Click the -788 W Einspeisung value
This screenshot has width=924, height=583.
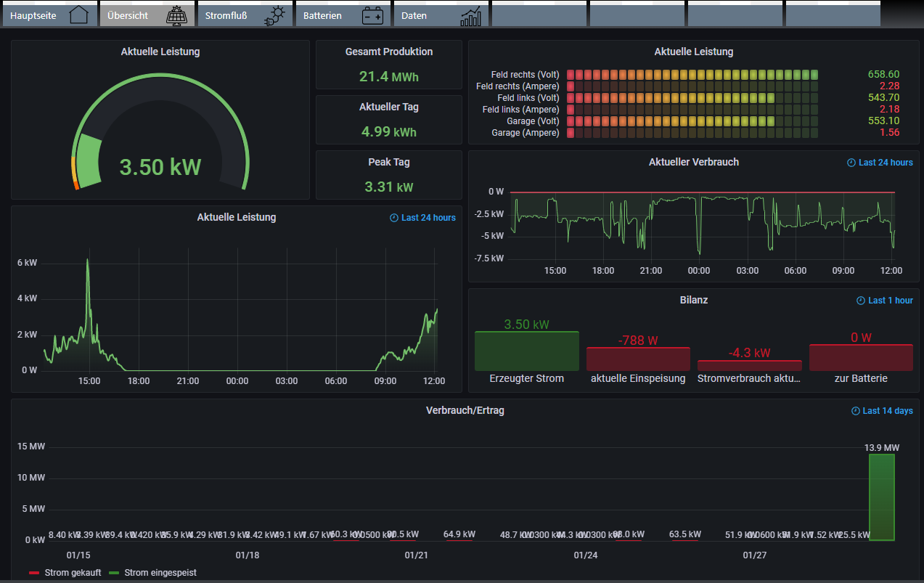coord(638,340)
